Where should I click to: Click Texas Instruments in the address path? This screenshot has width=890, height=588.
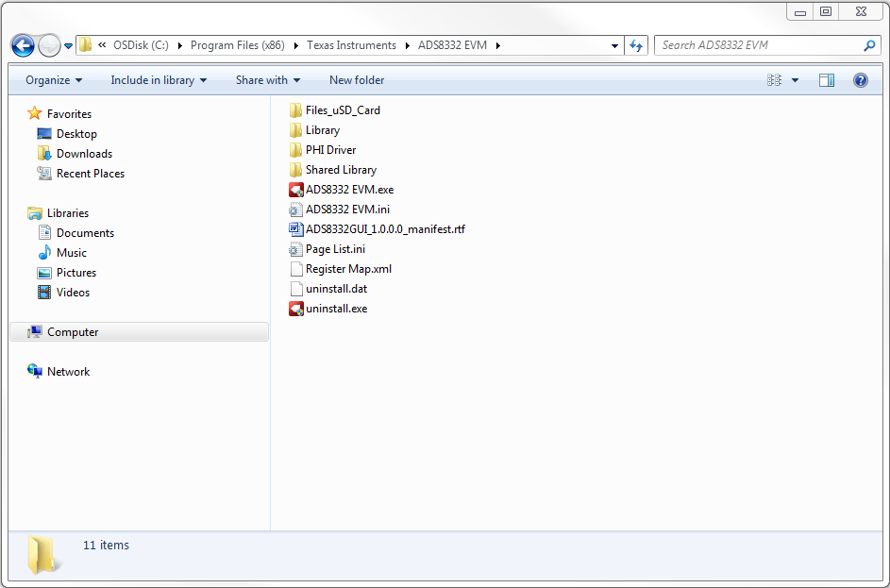[351, 45]
